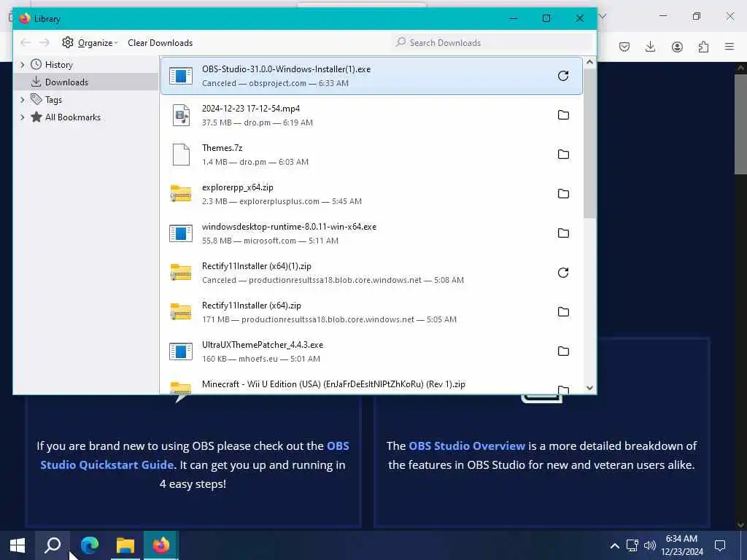747x560 pixels.
Task: Click the Themes.7z blank file icon
Action: (181, 155)
